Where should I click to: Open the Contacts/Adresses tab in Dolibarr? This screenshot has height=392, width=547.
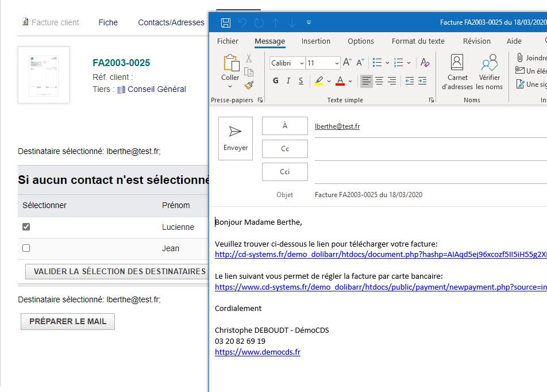(x=171, y=22)
